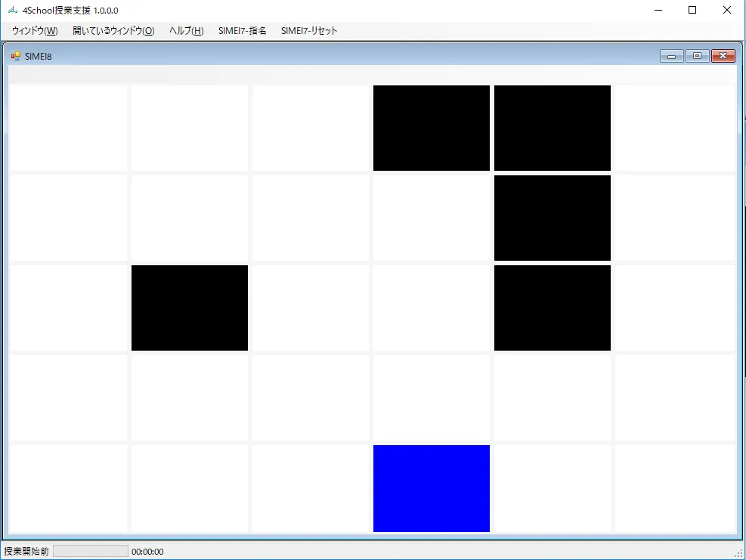Viewport: 746px width, 560px height.
Task: Click the white cell directly above the blue cell
Action: pos(432,398)
